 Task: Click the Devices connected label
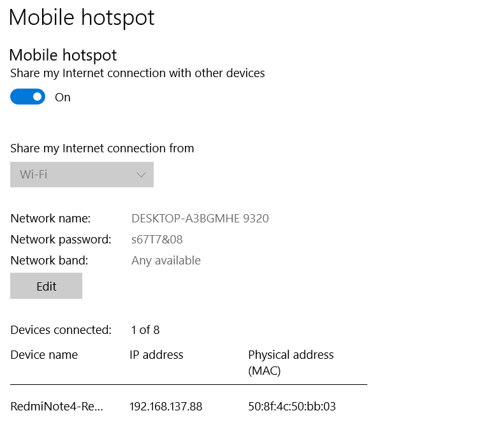[x=61, y=330]
